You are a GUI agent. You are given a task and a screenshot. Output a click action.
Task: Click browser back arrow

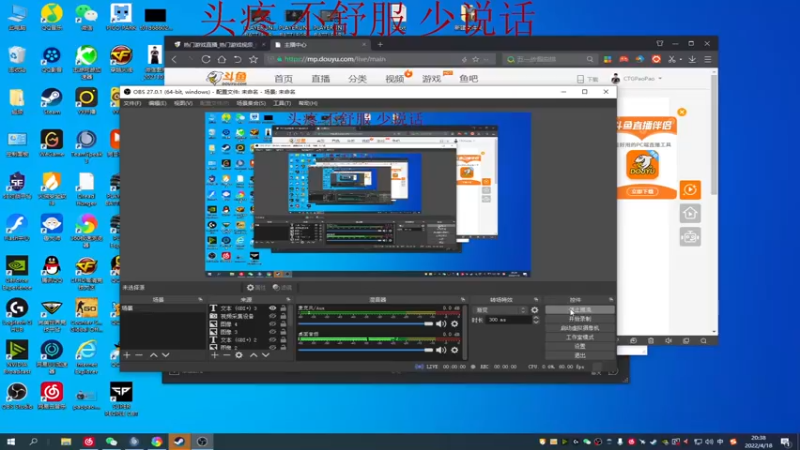(174, 59)
